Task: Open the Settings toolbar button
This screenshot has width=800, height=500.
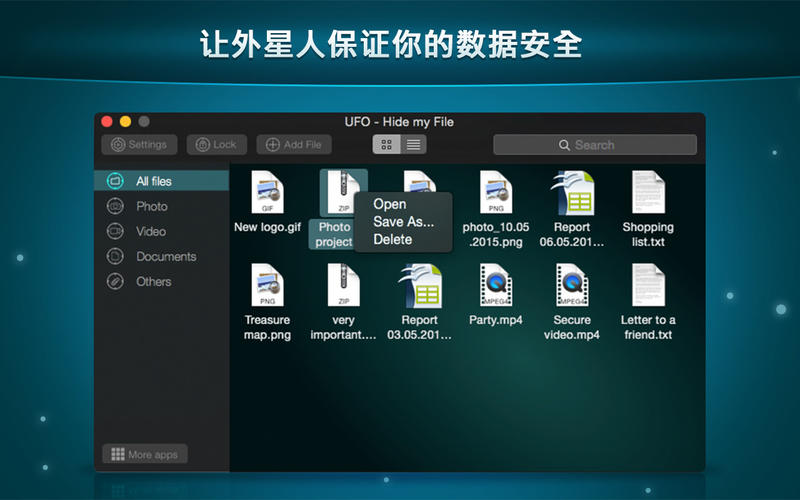Action: point(139,145)
